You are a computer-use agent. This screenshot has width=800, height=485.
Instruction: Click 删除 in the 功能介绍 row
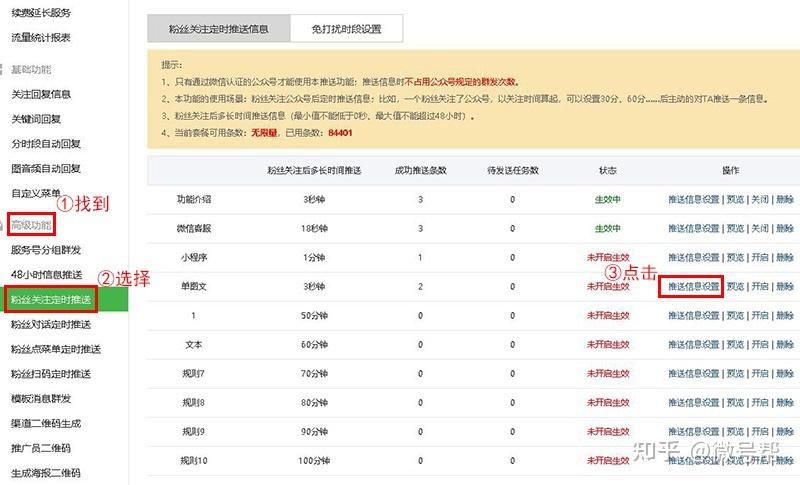[x=785, y=199]
